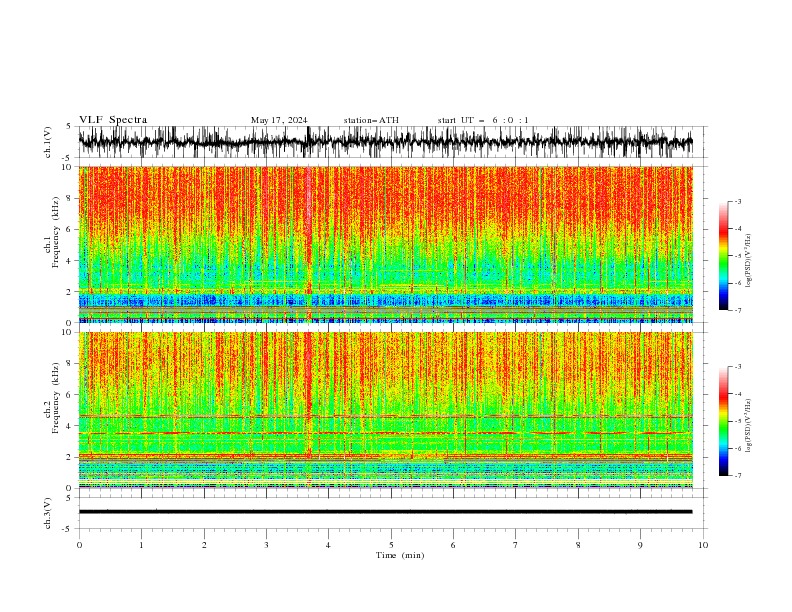Click the log(PSD) label beside ch.1 color bar
Image resolution: width=792 pixels, height=612 pixels.
point(749,261)
